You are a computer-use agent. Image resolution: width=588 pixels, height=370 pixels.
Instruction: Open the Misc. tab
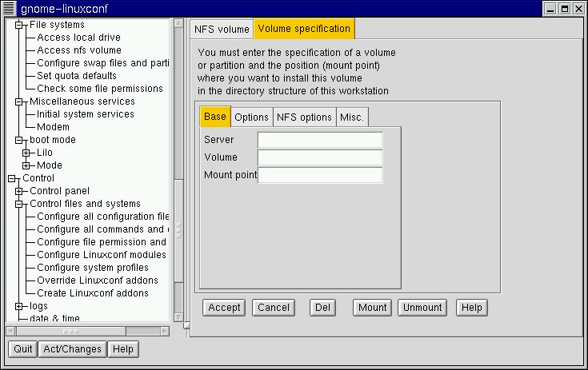[x=351, y=117]
